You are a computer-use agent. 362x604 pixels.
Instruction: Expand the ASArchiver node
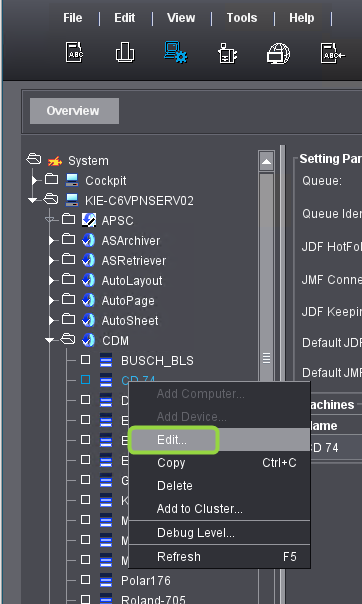(x=52, y=240)
